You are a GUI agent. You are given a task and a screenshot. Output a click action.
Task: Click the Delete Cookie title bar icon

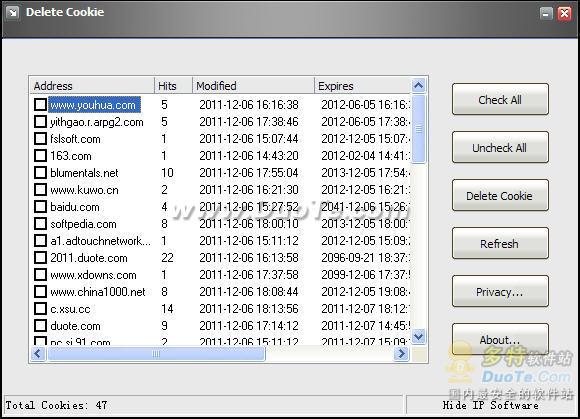13,13
